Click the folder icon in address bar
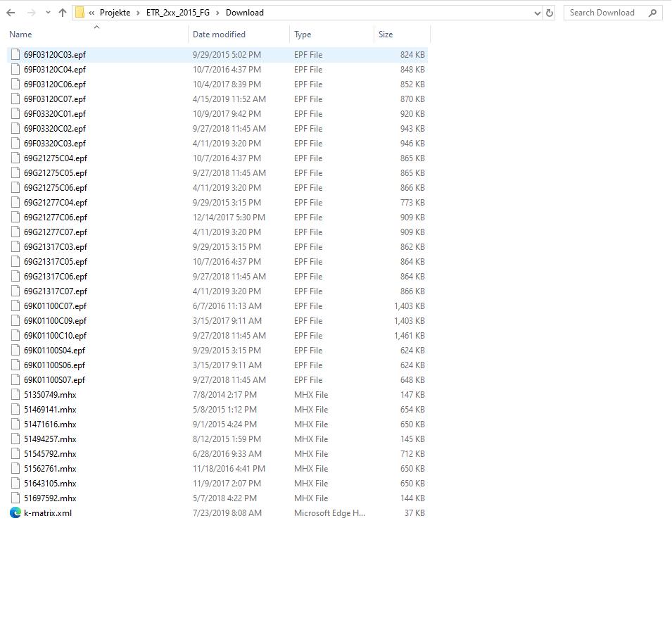The image size is (672, 623). pyautogui.click(x=80, y=13)
